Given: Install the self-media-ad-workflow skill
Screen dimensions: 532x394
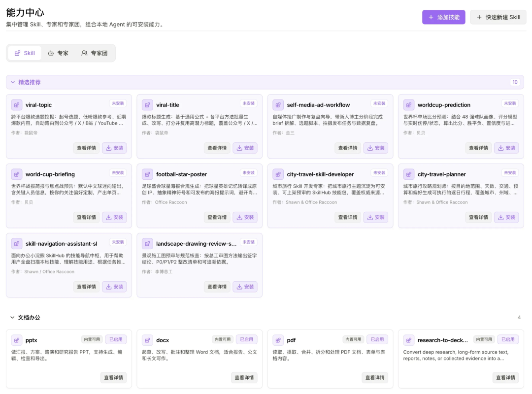Looking at the screenshot, I should 375,148.
